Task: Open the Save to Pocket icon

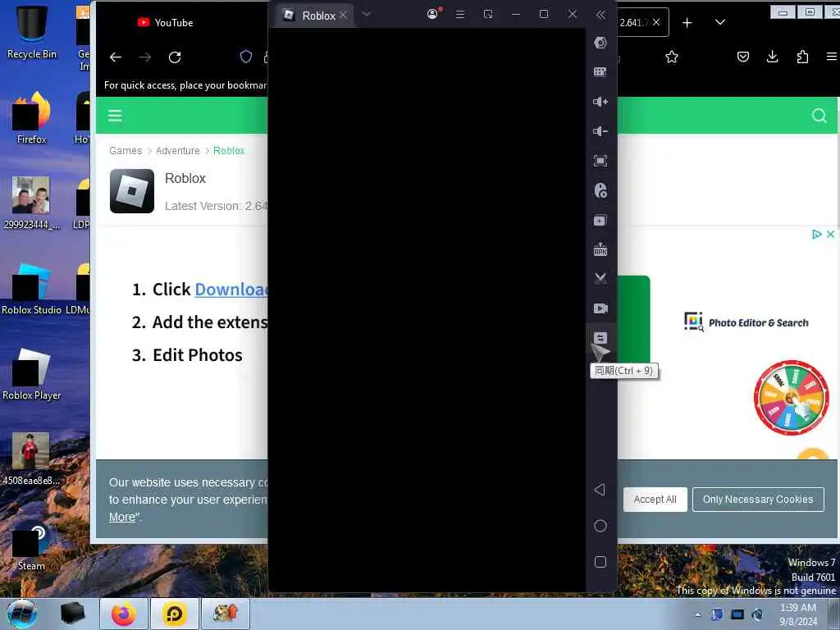Action: pos(743,57)
